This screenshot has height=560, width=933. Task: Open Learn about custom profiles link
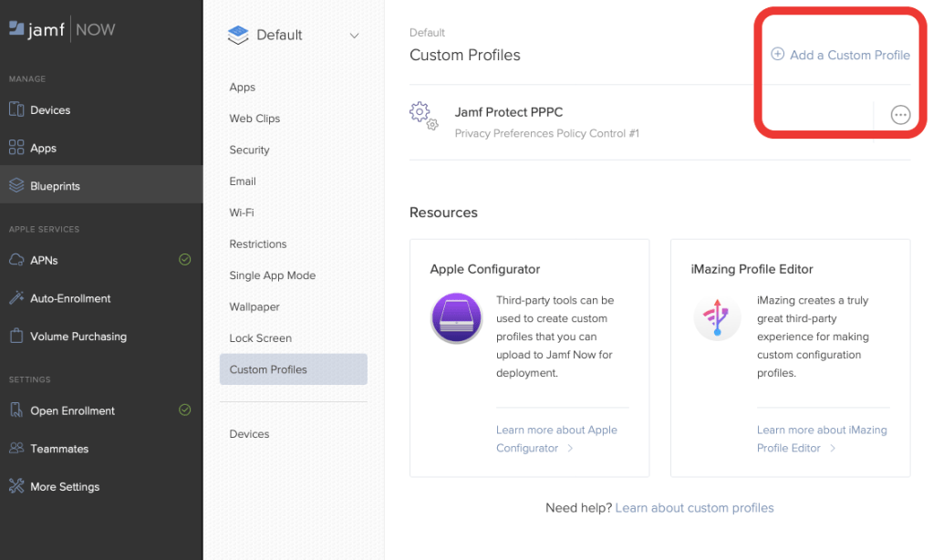point(694,508)
